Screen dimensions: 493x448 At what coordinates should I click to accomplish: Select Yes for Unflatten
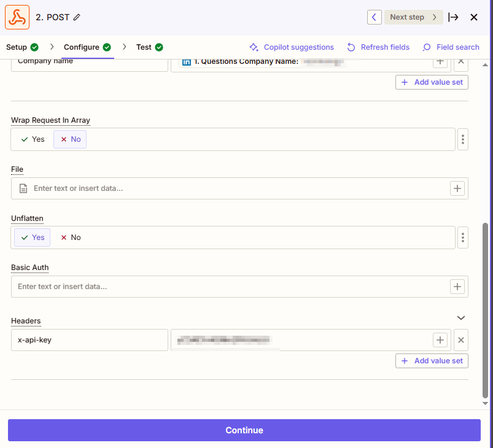coord(32,238)
